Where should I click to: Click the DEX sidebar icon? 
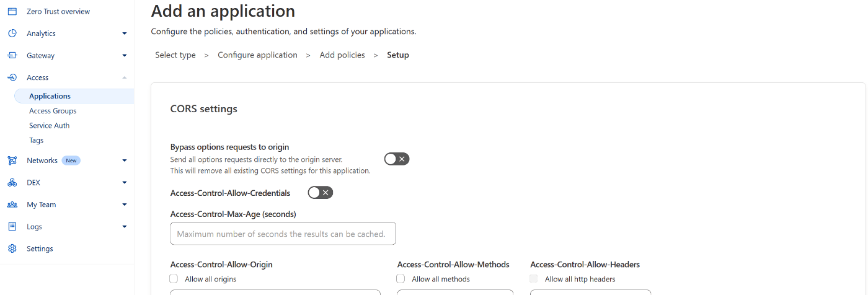pyautogui.click(x=12, y=183)
